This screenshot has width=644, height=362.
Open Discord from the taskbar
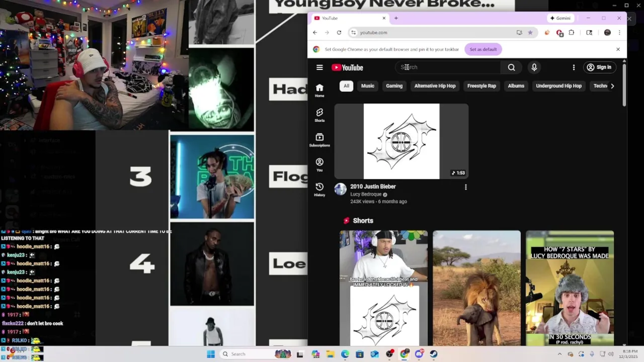(x=419, y=354)
